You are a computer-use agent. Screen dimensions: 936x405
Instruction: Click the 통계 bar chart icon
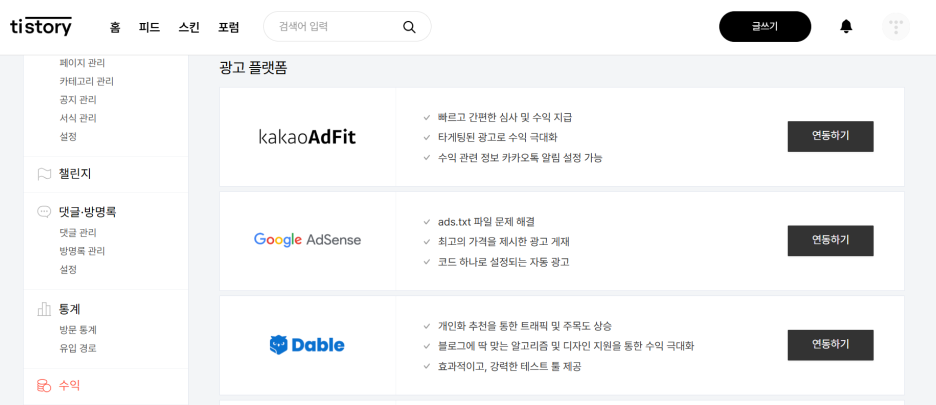[x=44, y=309]
